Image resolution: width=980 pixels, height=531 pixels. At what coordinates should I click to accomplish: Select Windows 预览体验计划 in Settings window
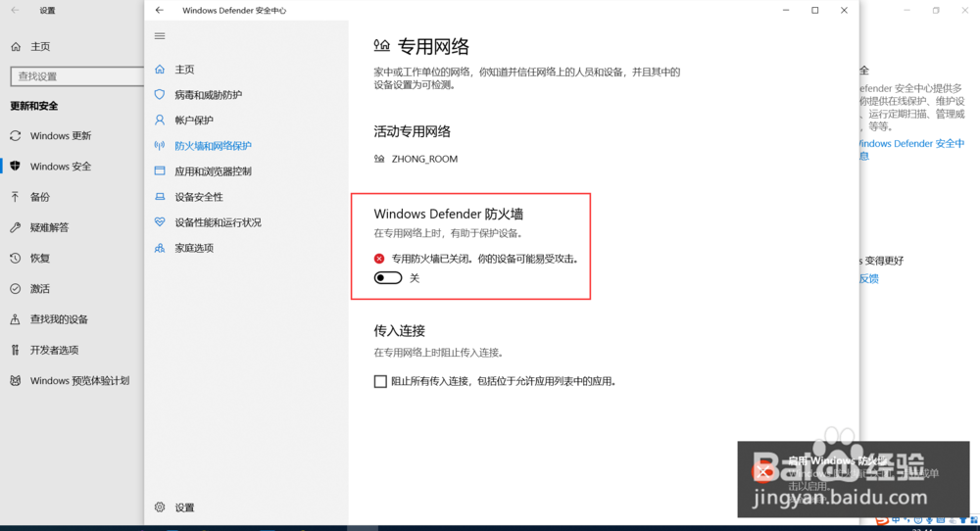click(80, 380)
